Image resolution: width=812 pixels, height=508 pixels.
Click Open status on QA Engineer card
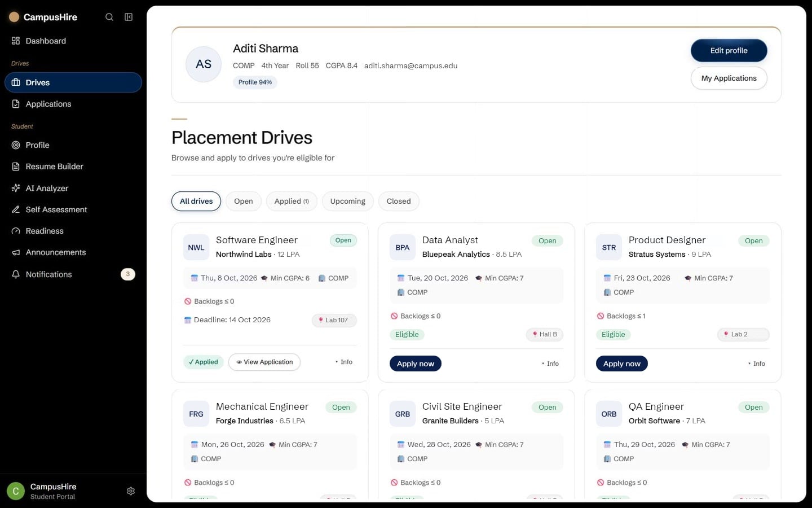(754, 408)
